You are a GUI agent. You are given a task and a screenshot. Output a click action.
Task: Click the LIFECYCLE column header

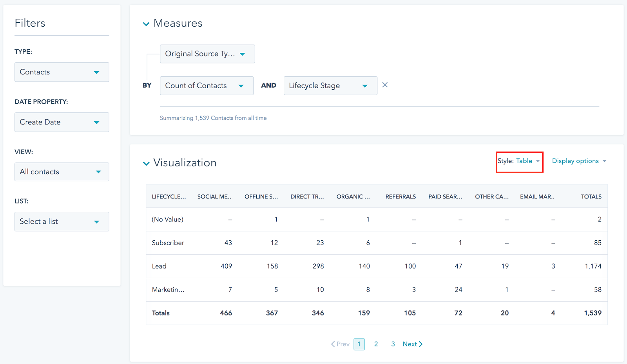pyautogui.click(x=169, y=196)
